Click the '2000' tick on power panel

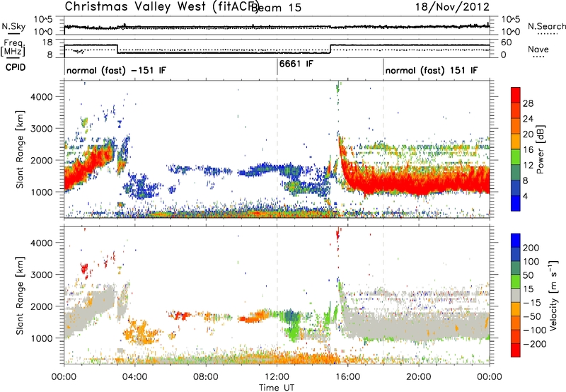pyautogui.click(x=42, y=160)
